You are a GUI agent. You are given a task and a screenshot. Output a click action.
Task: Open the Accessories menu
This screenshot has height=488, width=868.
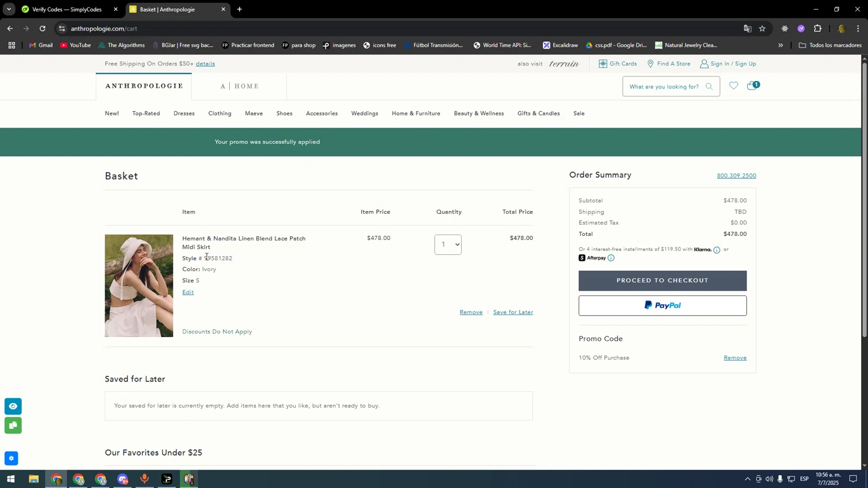click(322, 113)
